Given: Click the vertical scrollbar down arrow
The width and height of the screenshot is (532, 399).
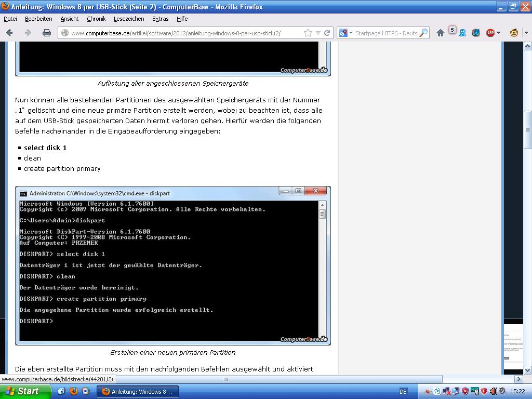Looking at the screenshot, I should pos(528,370).
